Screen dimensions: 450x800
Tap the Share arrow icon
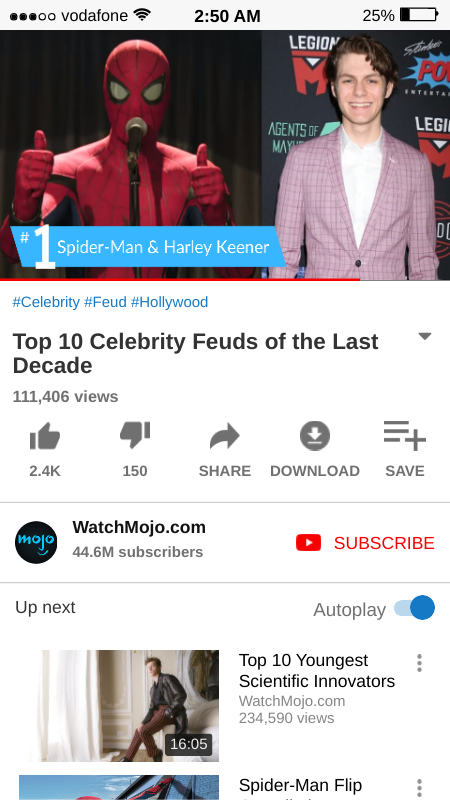[x=224, y=436]
